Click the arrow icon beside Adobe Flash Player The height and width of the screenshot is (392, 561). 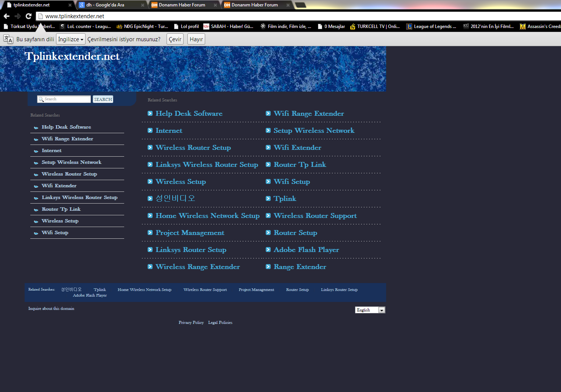coord(268,250)
